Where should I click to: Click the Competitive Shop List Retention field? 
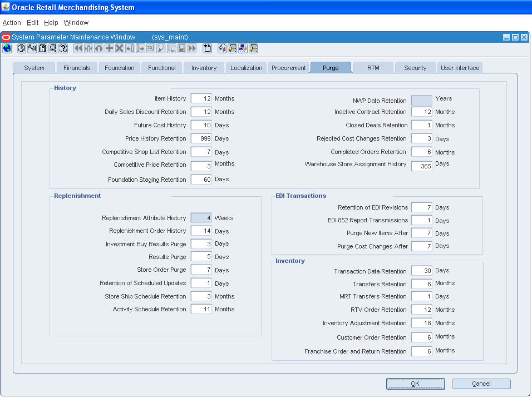201,152
